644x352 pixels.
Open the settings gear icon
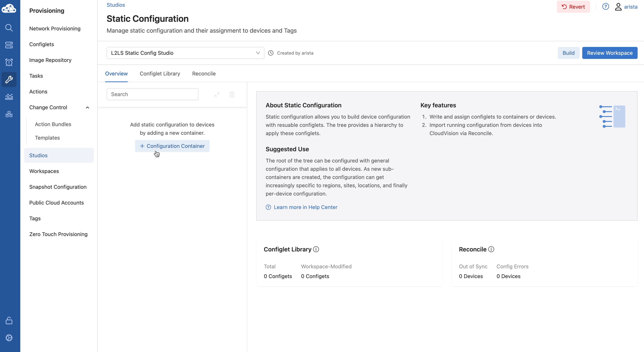point(9,338)
